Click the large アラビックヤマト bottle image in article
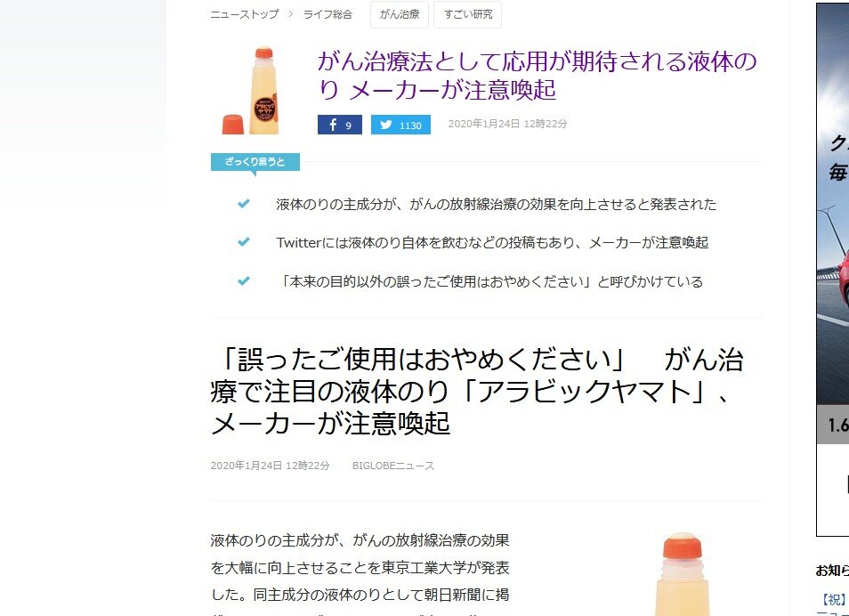The image size is (849, 616). point(681,574)
